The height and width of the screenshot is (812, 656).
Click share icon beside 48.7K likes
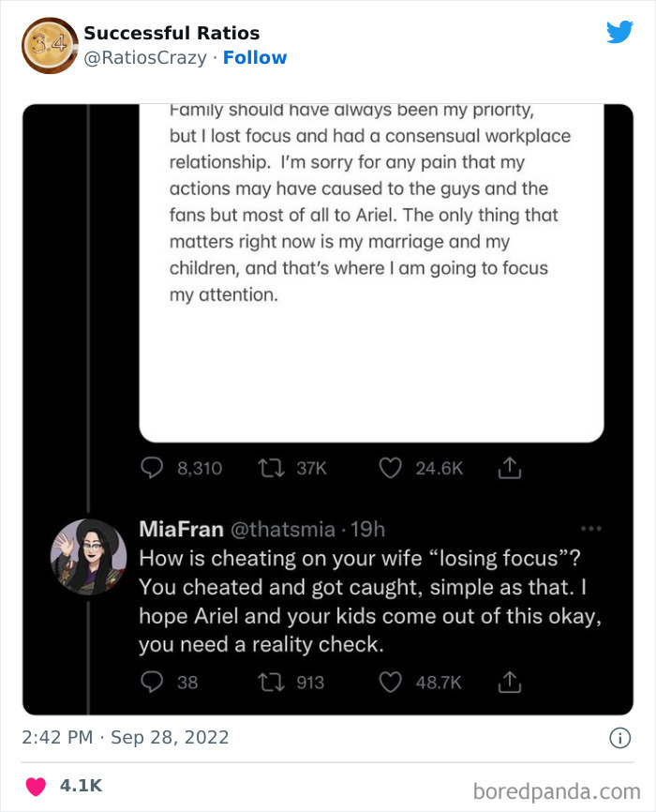point(509,682)
